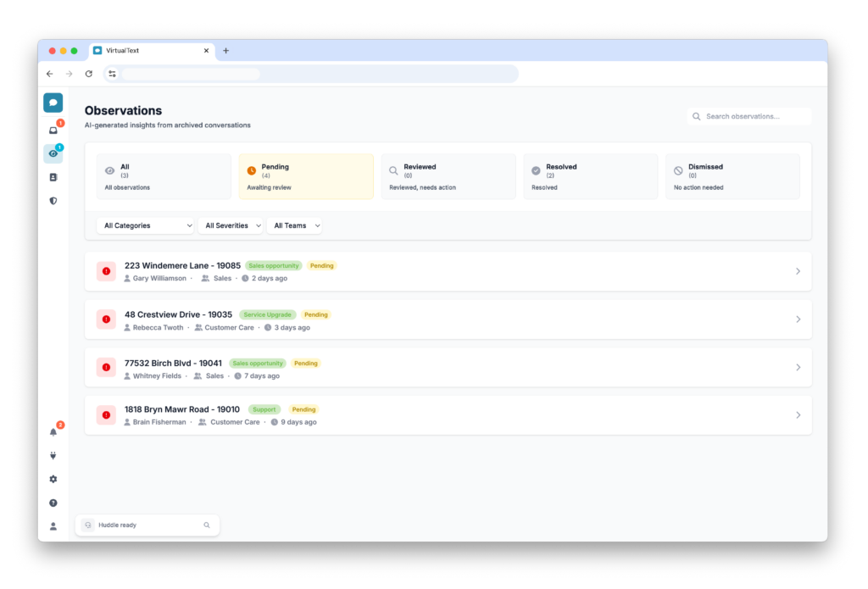Select the Observations eye icon in the sidebar

tap(53, 153)
